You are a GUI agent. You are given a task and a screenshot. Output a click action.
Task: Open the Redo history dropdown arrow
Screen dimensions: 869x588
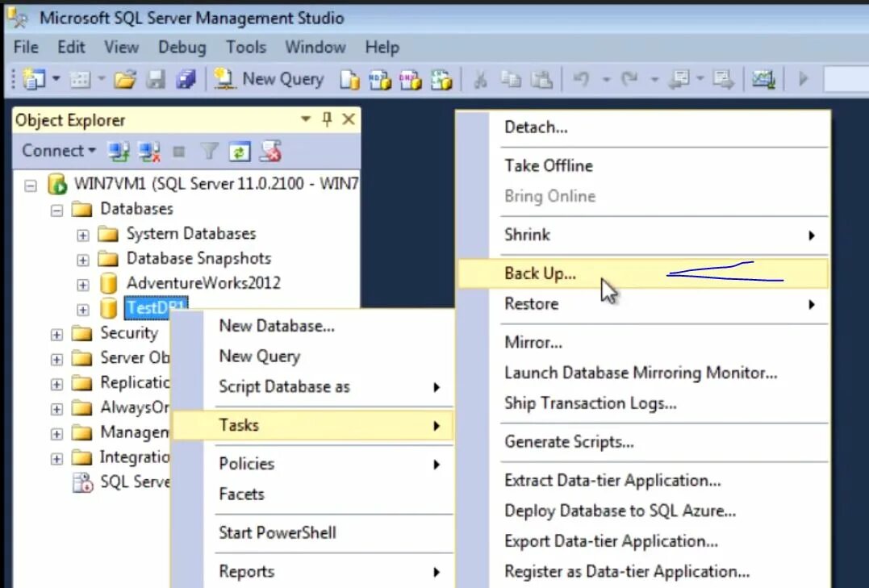[654, 80]
